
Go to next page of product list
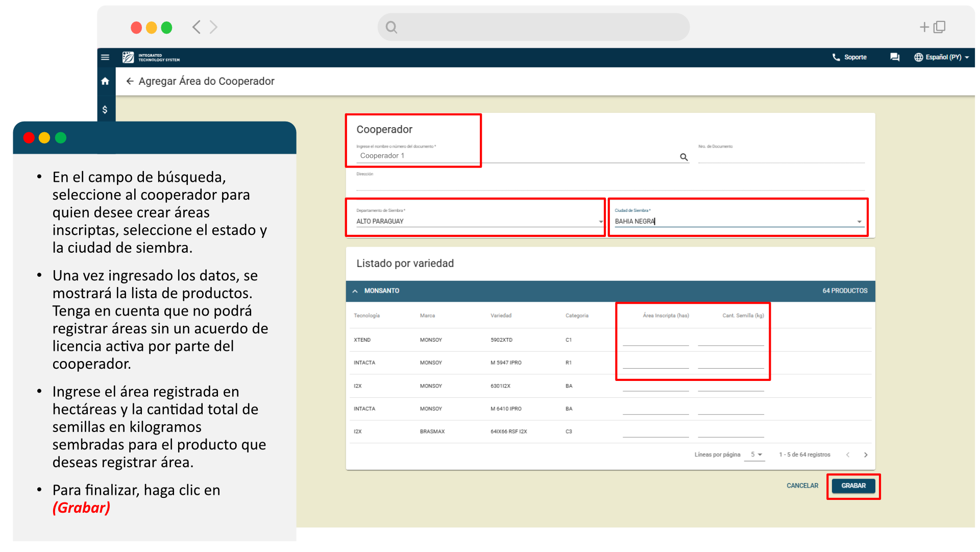tap(866, 454)
